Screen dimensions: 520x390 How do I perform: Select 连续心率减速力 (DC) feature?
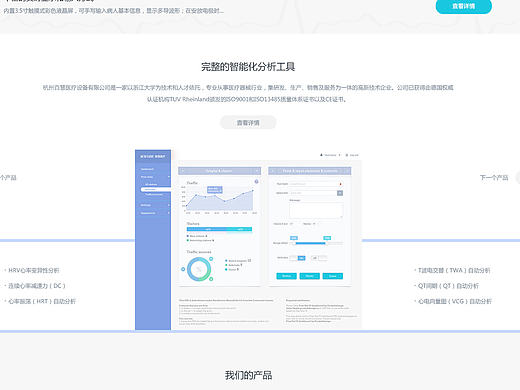[x=37, y=286]
